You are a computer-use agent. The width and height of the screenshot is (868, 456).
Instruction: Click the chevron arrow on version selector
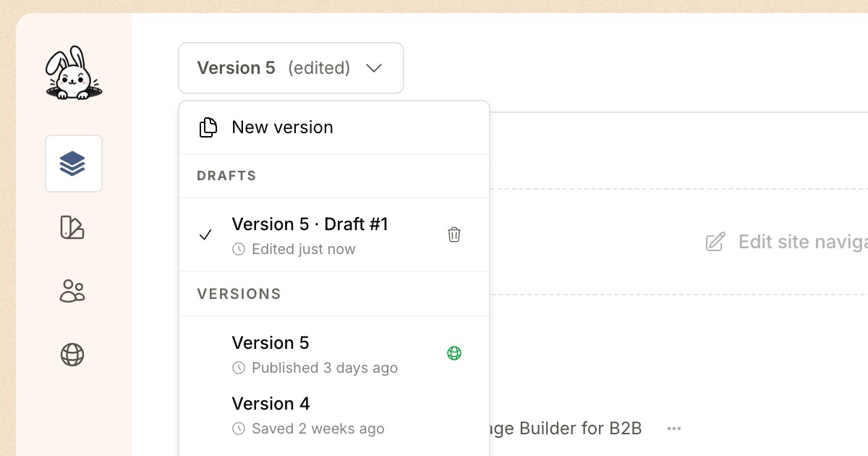coord(374,68)
